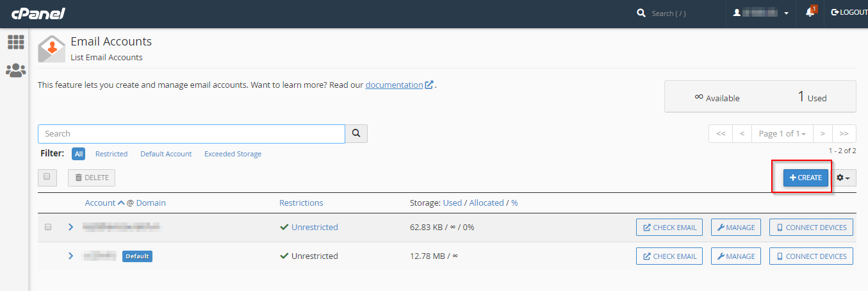Image resolution: width=868 pixels, height=291 pixels.
Task: Click Manage for the Default account
Action: [x=735, y=256]
